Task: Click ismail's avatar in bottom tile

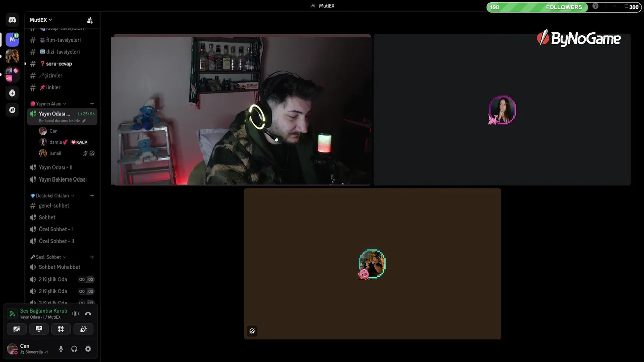Action: 372,264
